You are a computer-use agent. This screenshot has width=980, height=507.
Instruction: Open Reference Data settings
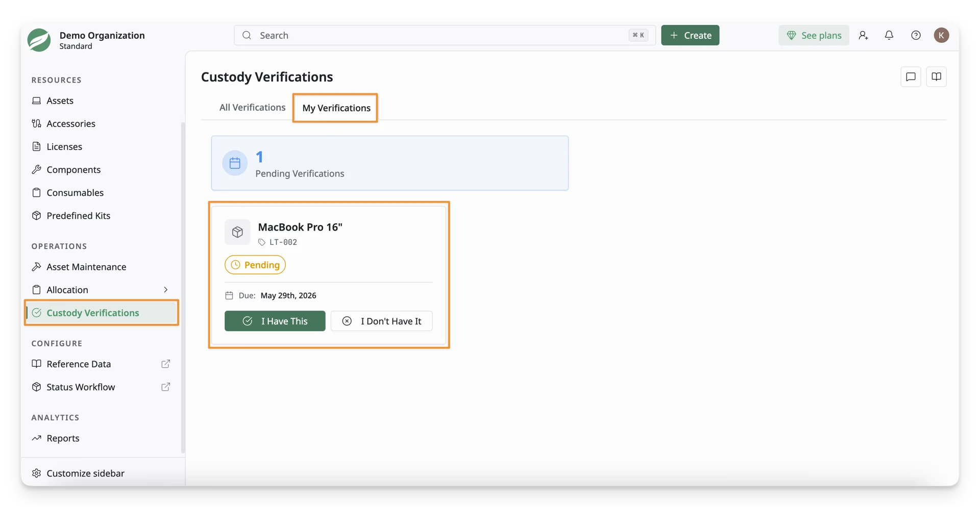79,364
